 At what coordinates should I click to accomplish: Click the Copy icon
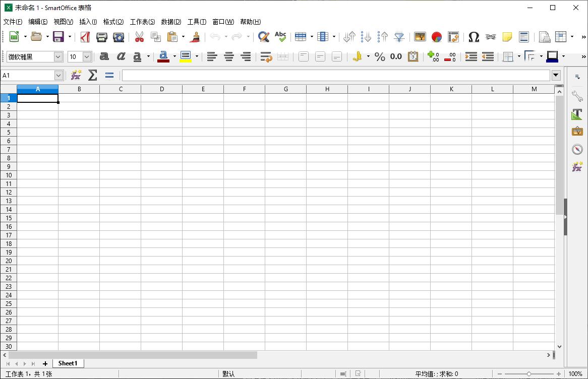(156, 37)
